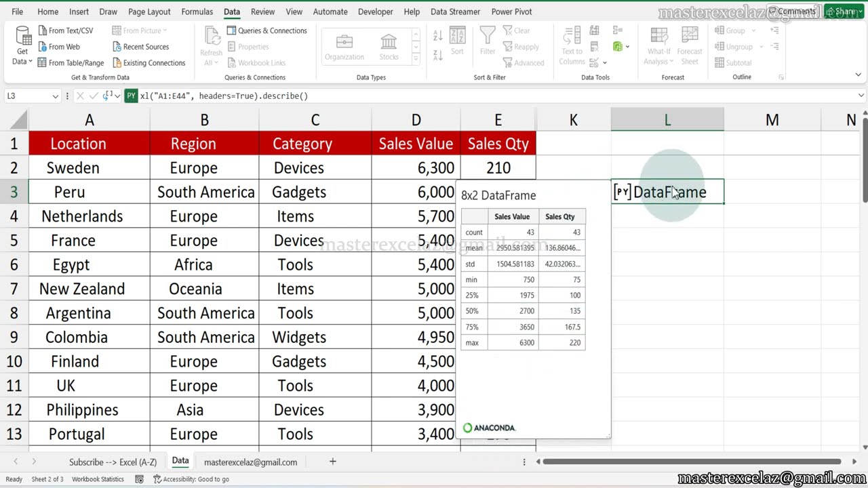
Task: Open the Data Validation dropdown arrow
Action: coord(604,63)
